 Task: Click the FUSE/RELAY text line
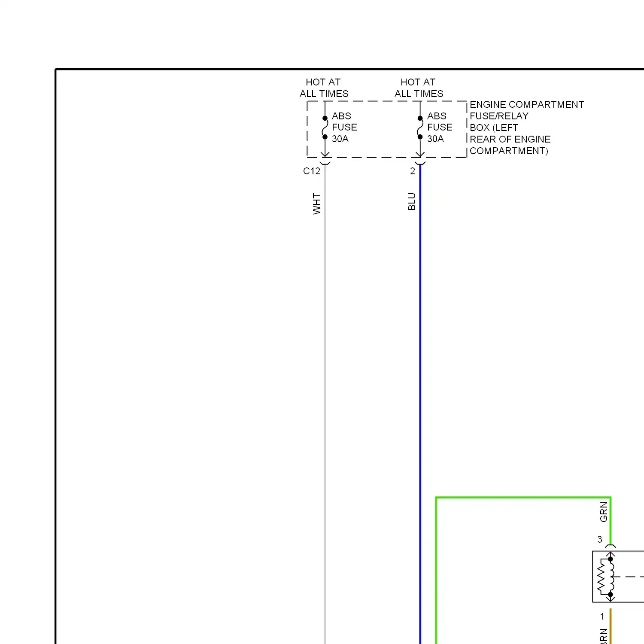[x=499, y=116]
